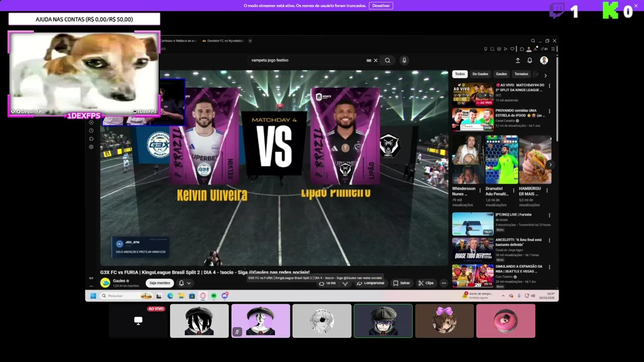Click the 'Compartilhar' share button
Viewport: 644px width, 362px height.
tap(370, 283)
